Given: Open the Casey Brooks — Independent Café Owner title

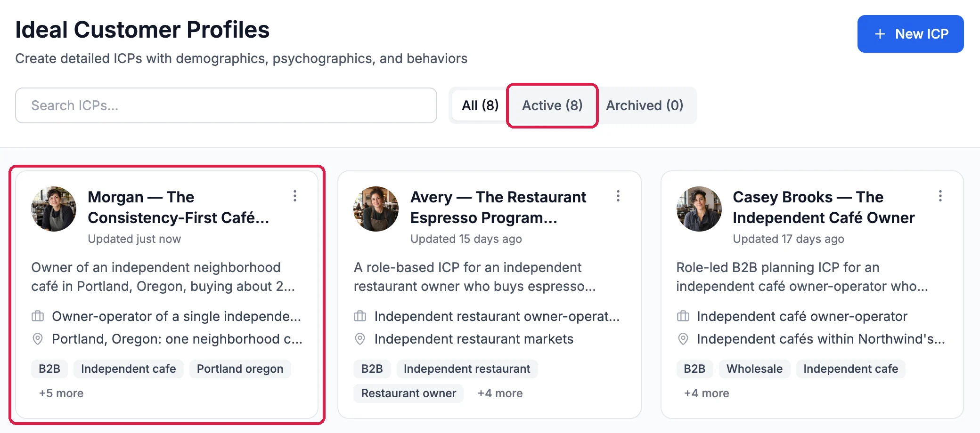Looking at the screenshot, I should 824,207.
